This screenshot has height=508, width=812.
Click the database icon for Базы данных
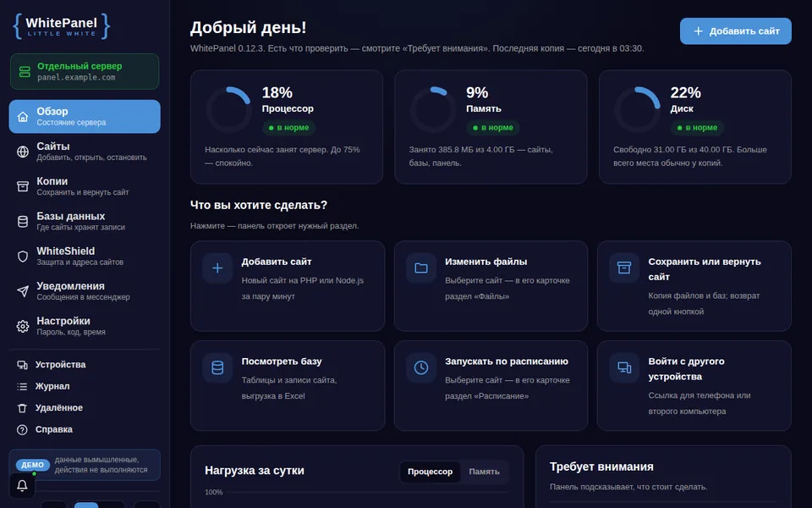[23, 221]
